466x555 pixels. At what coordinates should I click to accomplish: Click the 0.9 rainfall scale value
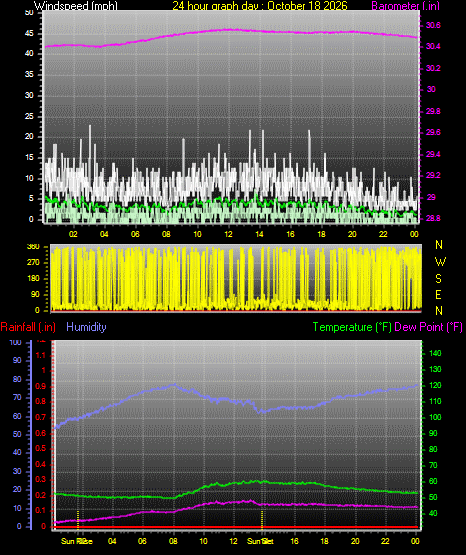click(x=41, y=386)
